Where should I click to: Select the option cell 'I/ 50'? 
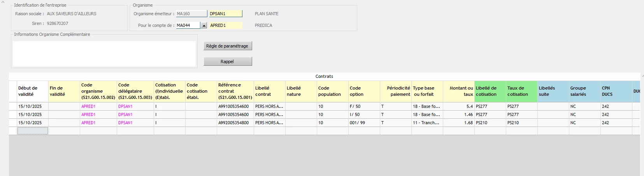[x=364, y=114]
